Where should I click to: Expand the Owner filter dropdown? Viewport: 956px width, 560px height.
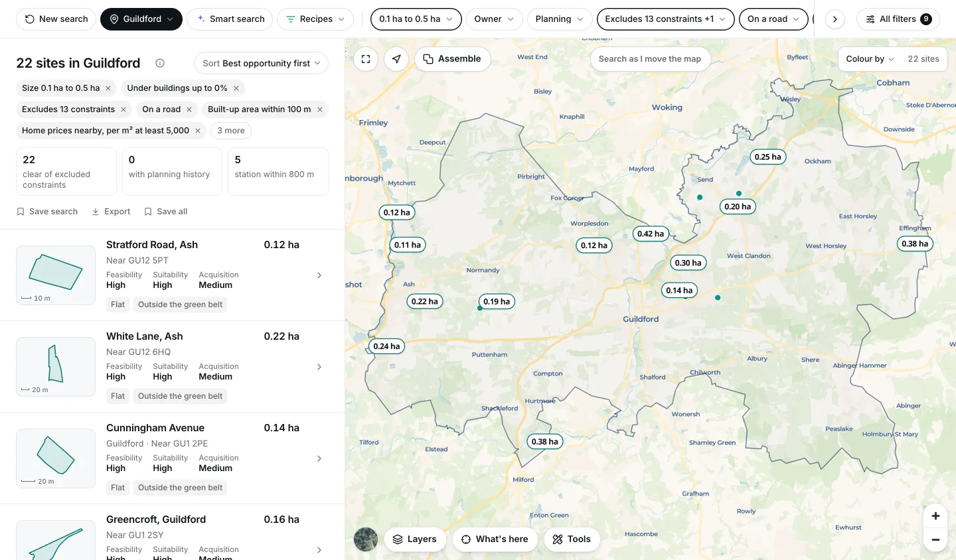point(495,19)
